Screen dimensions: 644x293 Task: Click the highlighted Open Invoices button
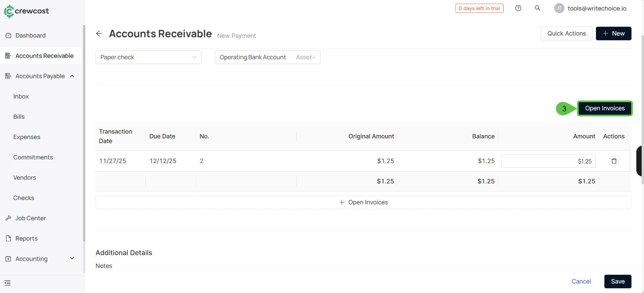pos(605,108)
